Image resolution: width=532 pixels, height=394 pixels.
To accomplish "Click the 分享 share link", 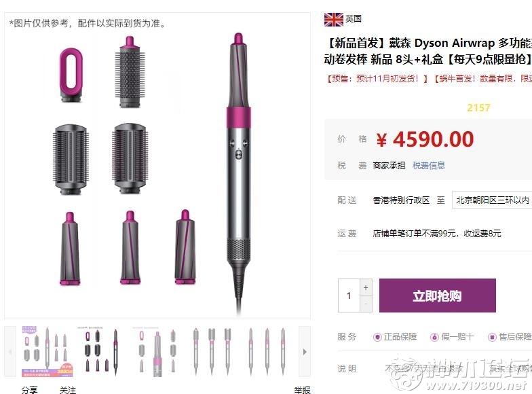I will 30,390.
